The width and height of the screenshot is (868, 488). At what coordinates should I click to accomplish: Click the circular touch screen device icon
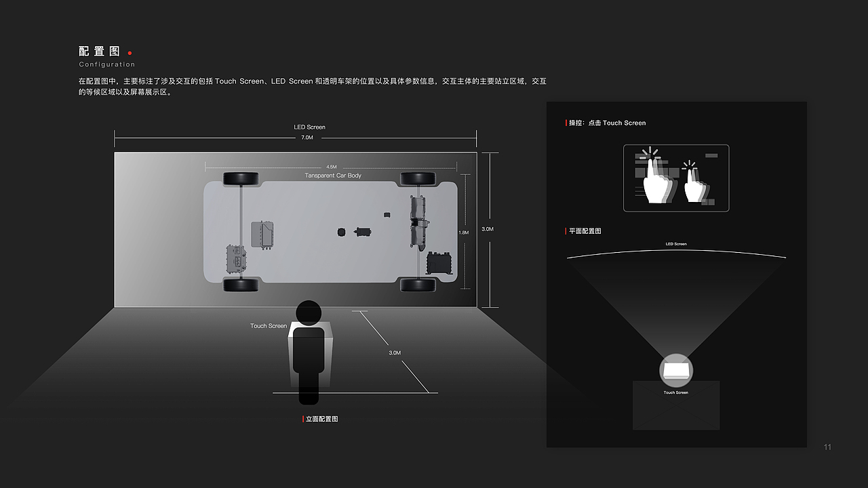point(676,370)
